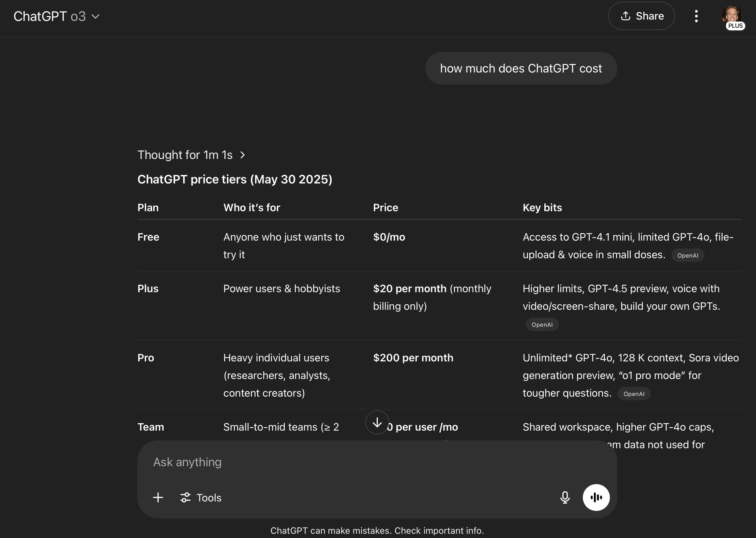Open the three-dot options menu

pos(696,16)
